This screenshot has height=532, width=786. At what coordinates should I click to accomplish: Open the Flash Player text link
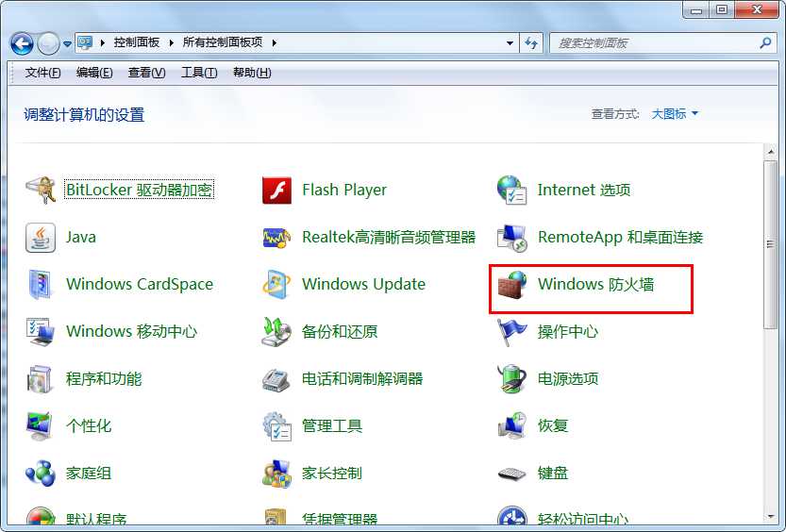(x=344, y=190)
